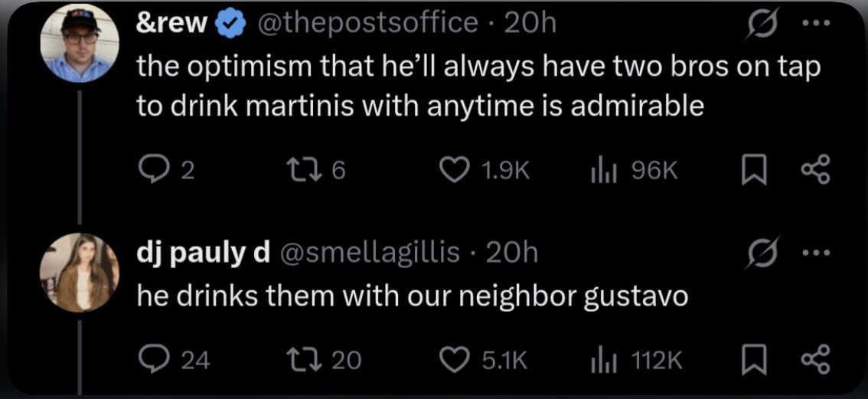868x399 pixels.
Task: Open dj pauly d's profile avatar
Action: [x=80, y=272]
